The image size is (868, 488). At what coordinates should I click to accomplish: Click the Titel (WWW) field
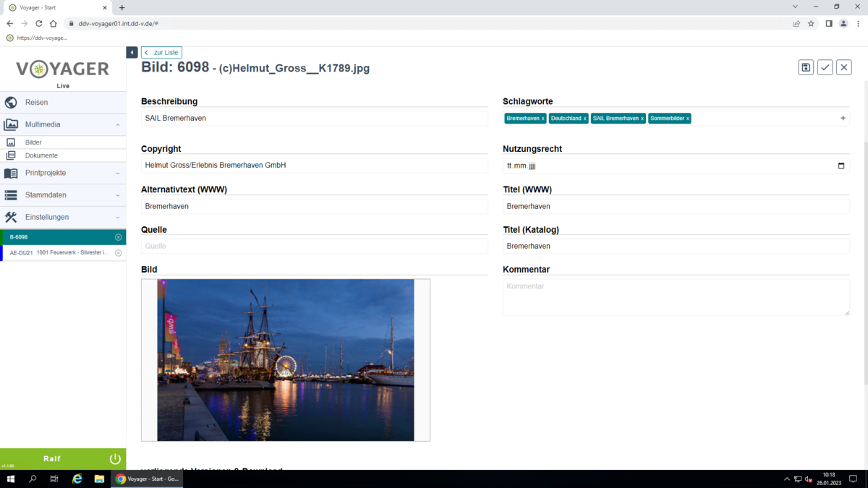676,206
